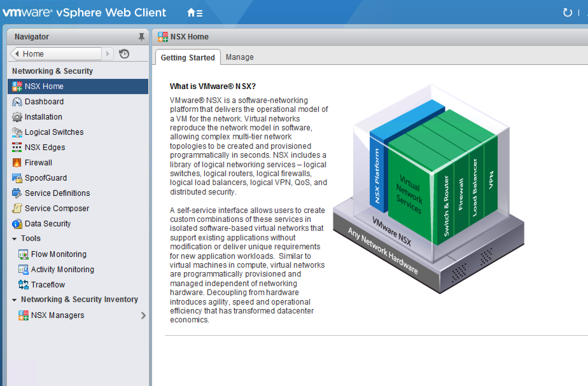Click the Service Composer icon
The width and height of the screenshot is (588, 386).
tap(17, 208)
